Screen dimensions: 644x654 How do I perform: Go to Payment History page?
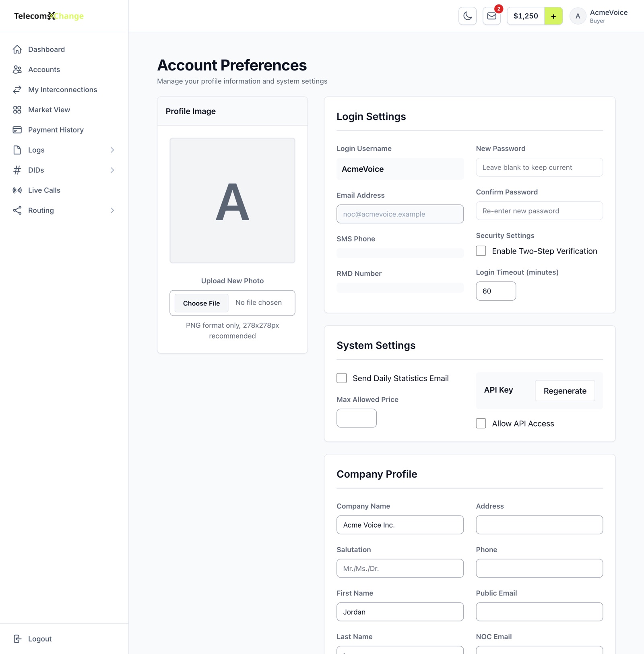[64, 130]
